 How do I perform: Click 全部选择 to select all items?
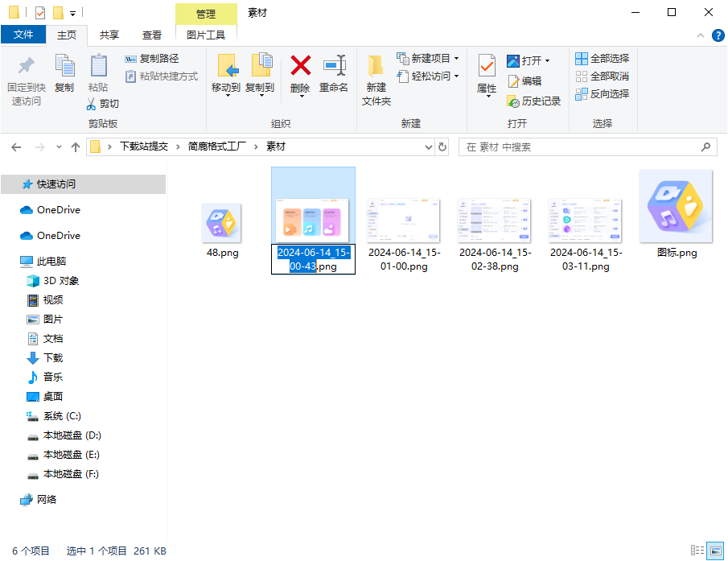tap(602, 58)
